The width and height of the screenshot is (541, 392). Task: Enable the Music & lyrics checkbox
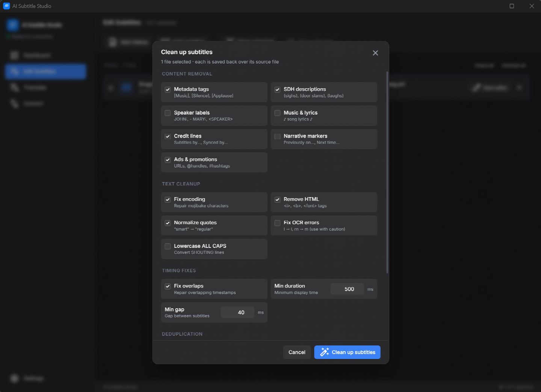(x=278, y=113)
